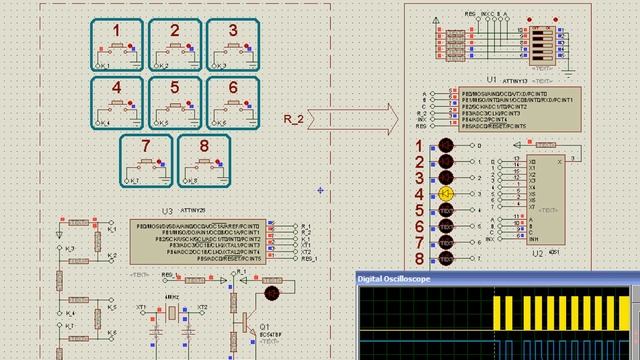Select the U2 4051 multiplexer chip
The image size is (640, 360).
coord(546,200)
